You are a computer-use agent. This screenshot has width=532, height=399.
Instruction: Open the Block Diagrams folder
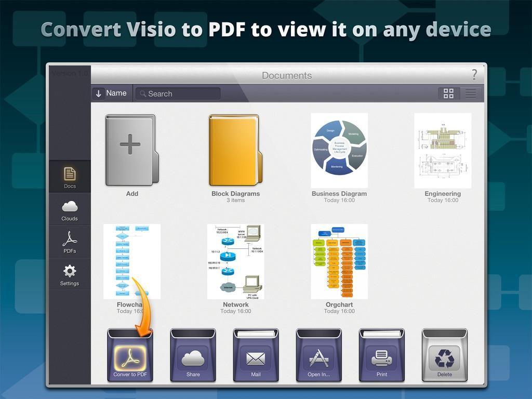(236, 150)
